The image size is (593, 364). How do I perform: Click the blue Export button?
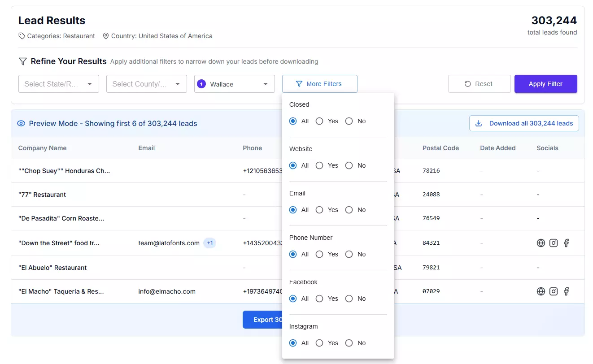click(x=262, y=320)
